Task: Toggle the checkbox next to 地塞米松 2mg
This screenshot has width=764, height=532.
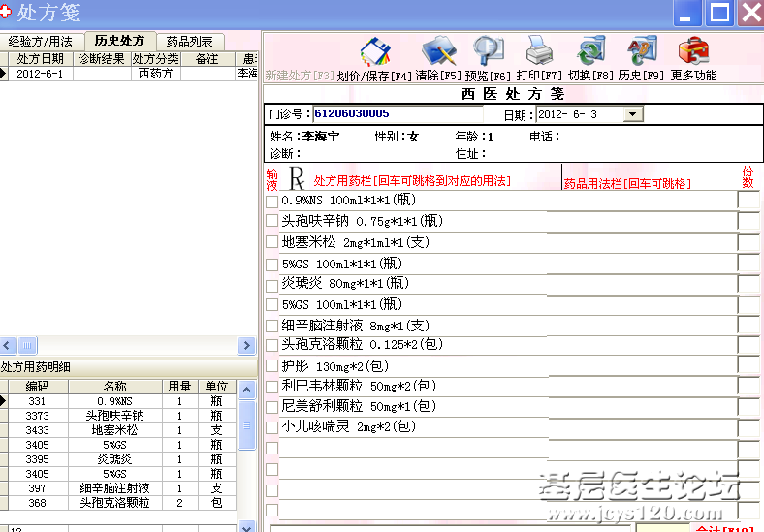Action: click(x=271, y=242)
